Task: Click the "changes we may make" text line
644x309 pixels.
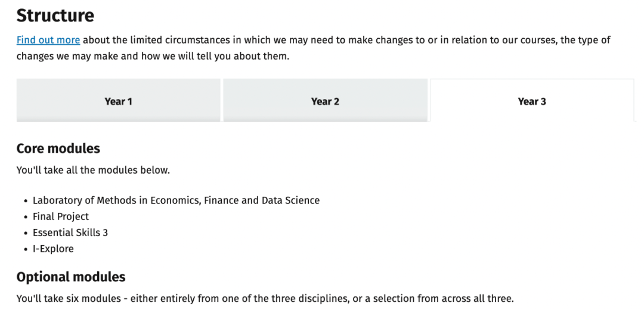Action: click(x=153, y=56)
